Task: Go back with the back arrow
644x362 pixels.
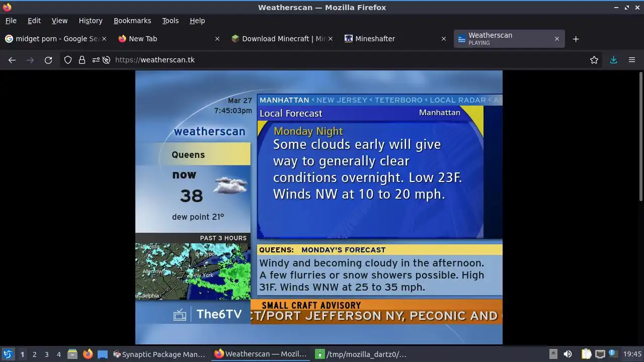Action: click(12, 60)
